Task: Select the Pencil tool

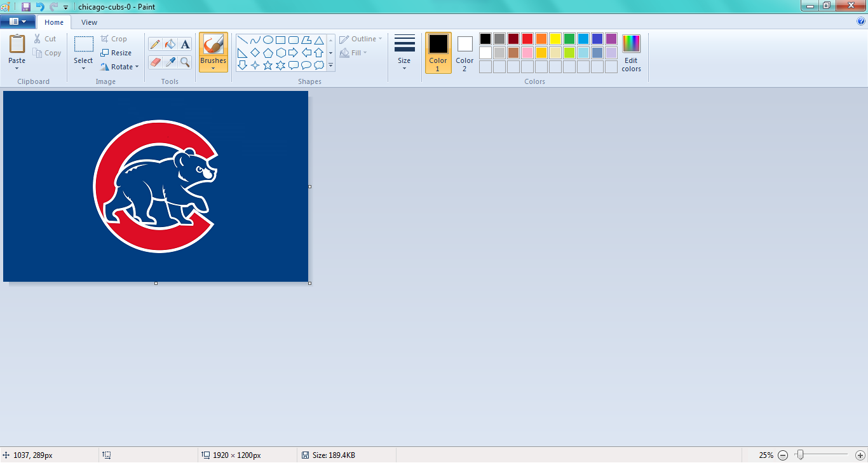Action: click(x=155, y=44)
